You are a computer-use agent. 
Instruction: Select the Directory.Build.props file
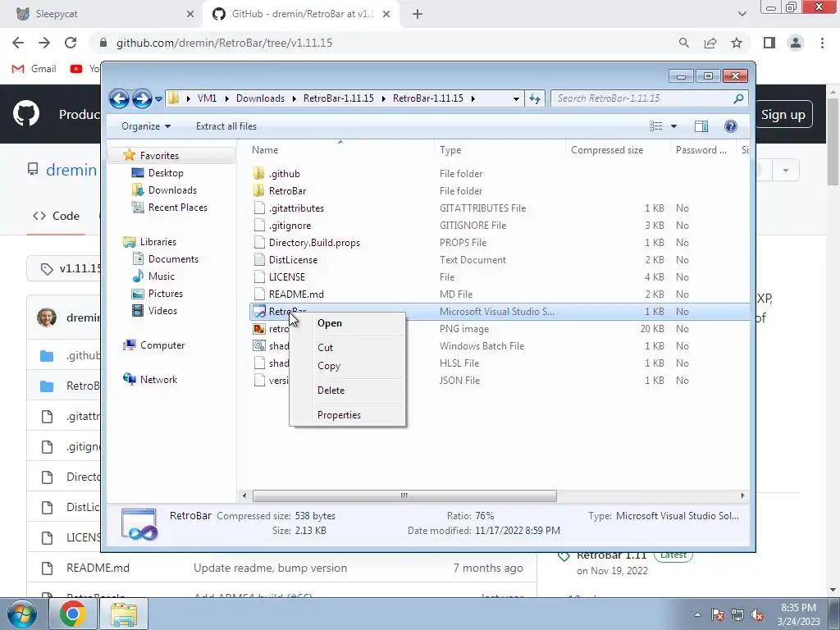coord(314,243)
